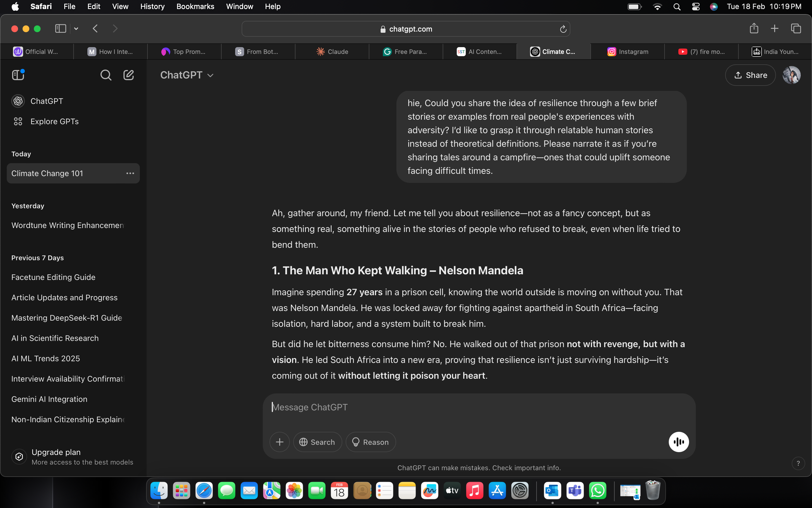Open Safari sidebar tab group dropdown arrow

[76, 29]
